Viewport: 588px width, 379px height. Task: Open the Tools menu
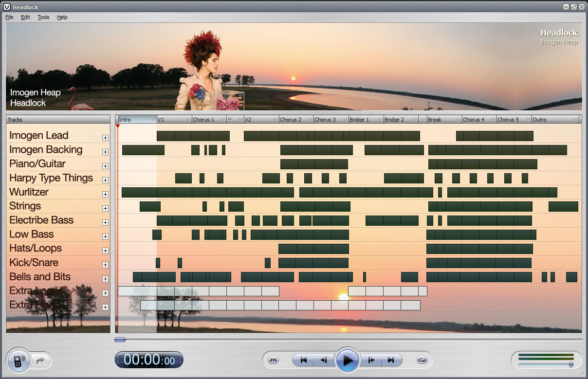(43, 17)
